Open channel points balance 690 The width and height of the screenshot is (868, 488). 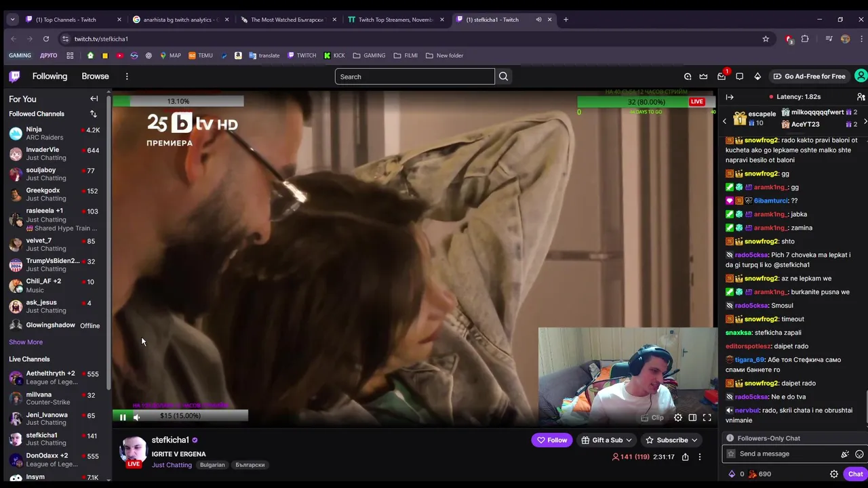click(x=759, y=474)
